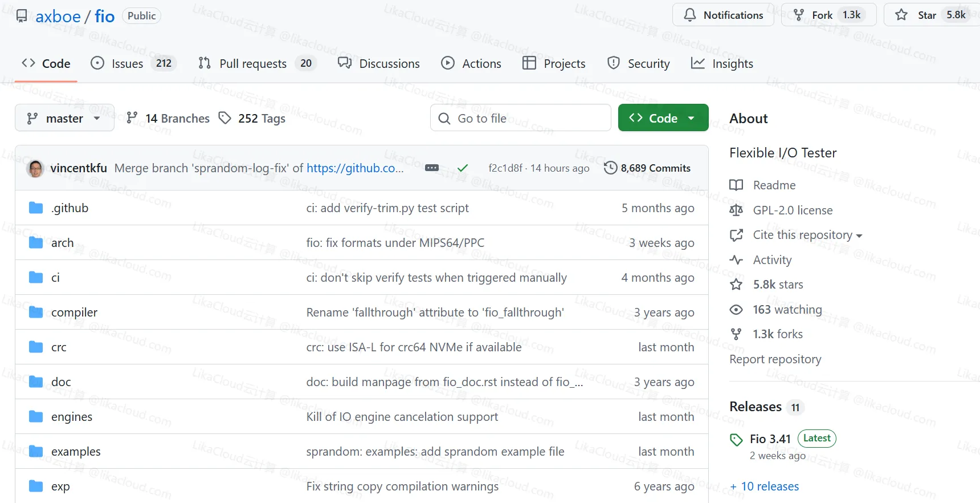Open the 10 releases link

pos(769,486)
